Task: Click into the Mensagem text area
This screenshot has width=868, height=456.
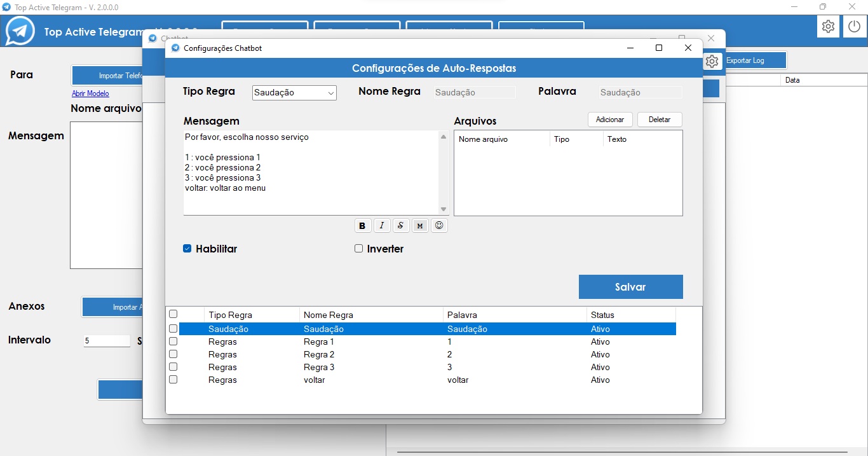Action: 311,173
